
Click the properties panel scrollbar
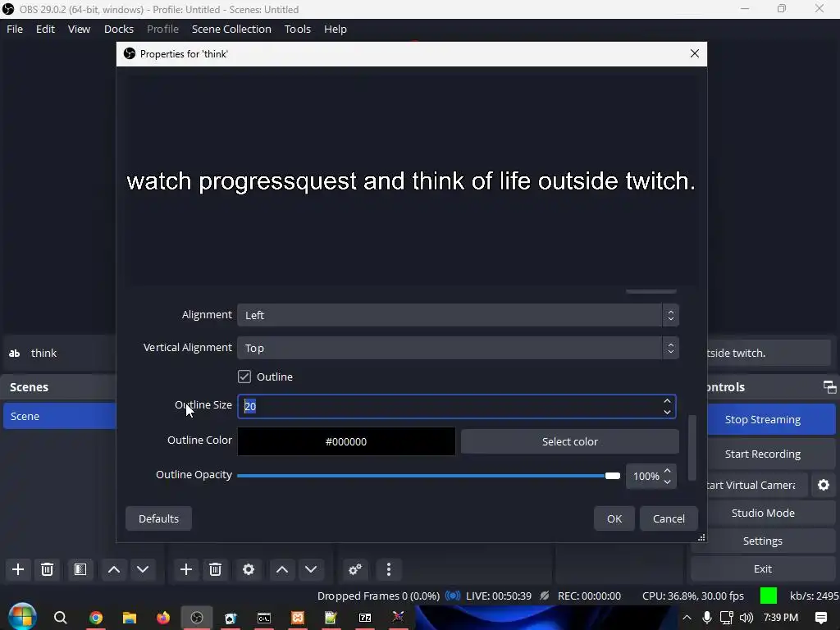[692, 447]
